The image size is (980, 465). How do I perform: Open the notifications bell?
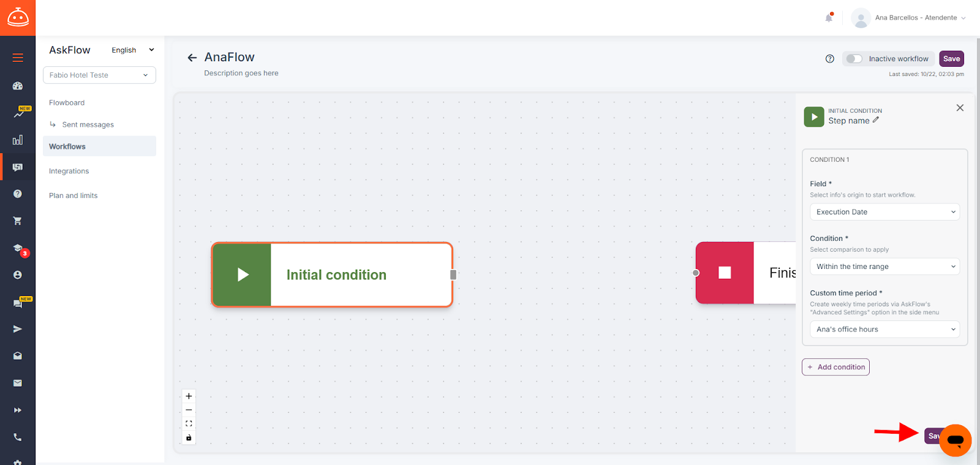(829, 18)
